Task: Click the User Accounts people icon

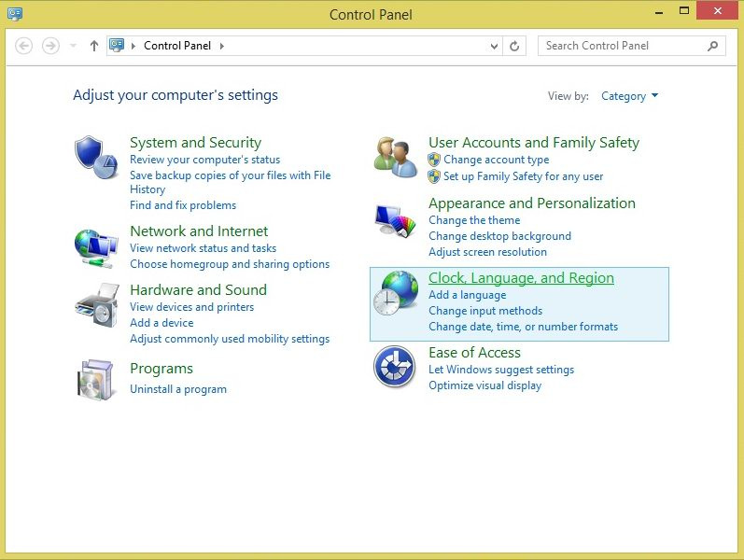Action: pos(395,158)
